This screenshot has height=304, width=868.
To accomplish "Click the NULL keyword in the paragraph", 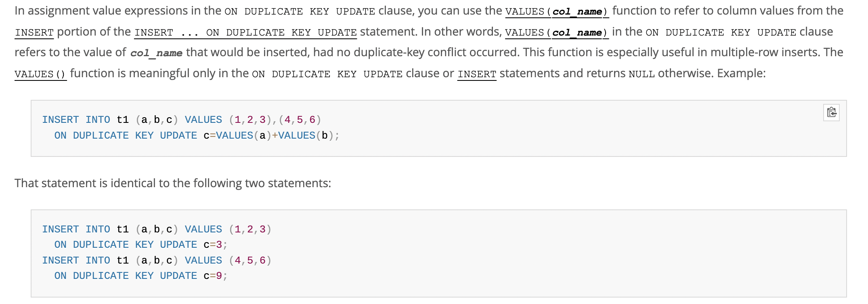I will [x=642, y=74].
